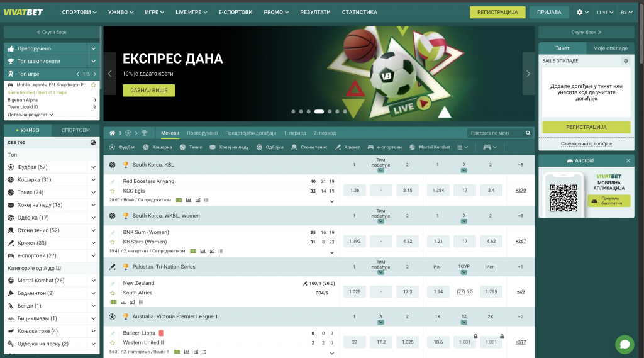Select odds 1.36 for Red Boosters
The image size is (644, 358).
tap(355, 190)
